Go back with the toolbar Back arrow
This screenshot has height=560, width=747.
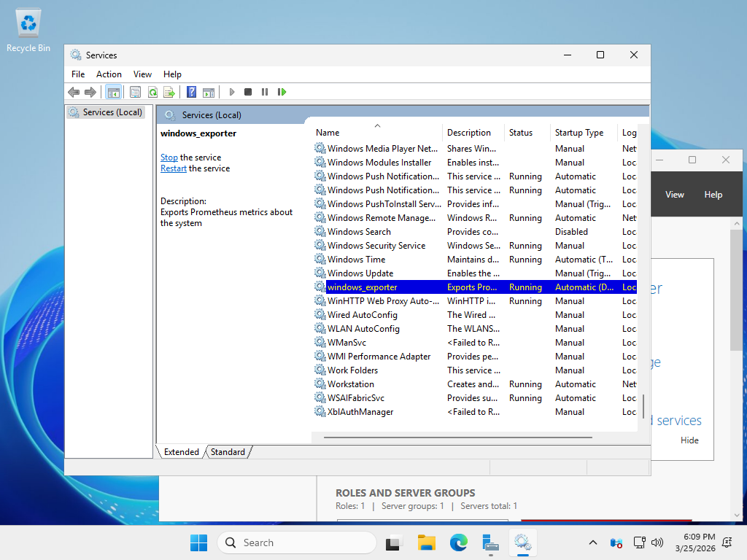coord(74,92)
